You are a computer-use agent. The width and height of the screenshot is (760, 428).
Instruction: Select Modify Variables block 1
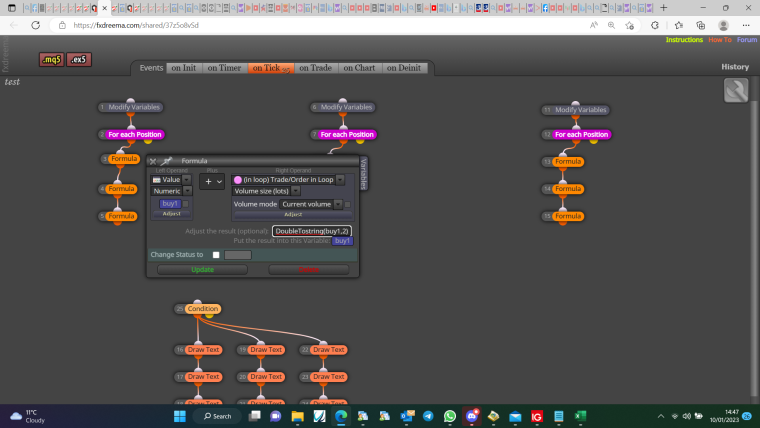click(134, 107)
